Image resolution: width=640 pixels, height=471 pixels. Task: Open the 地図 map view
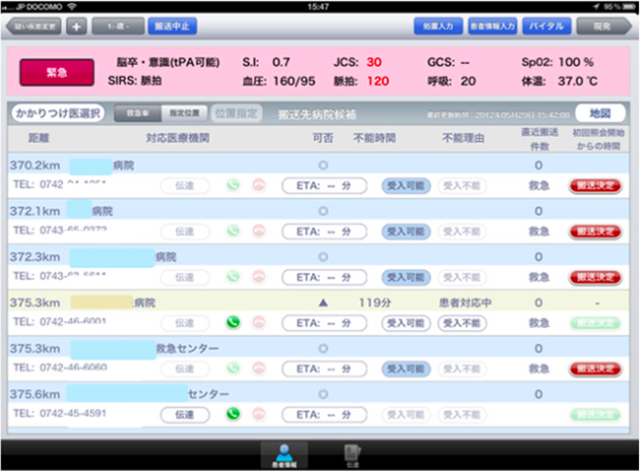(x=606, y=114)
